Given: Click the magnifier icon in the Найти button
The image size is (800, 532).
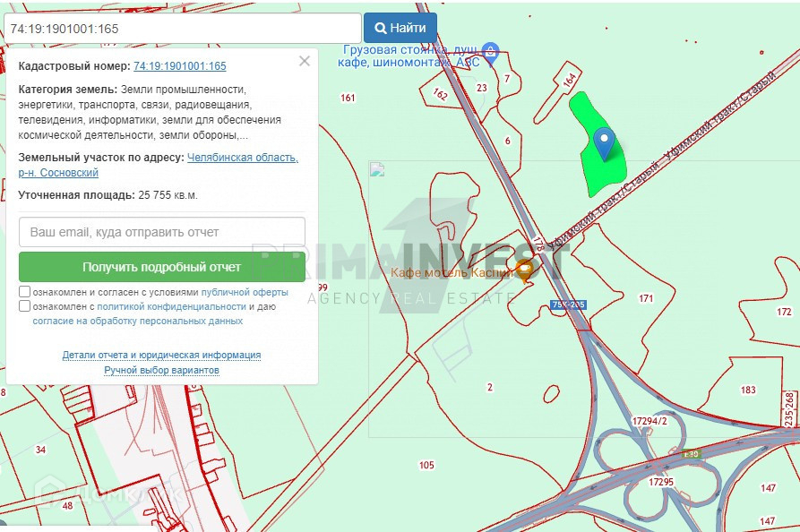Looking at the screenshot, I should 380,28.
